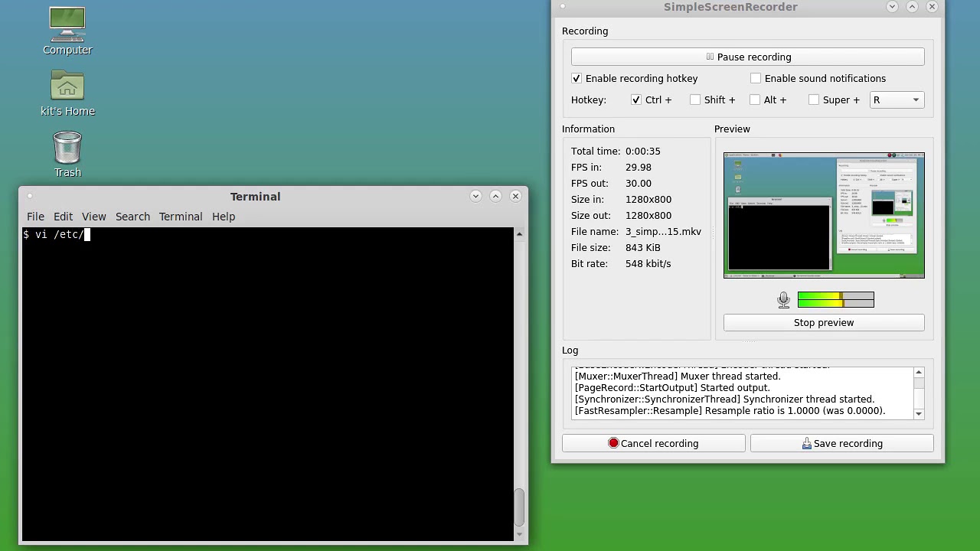
Task: Open the Terminal Help menu
Action: tap(224, 217)
